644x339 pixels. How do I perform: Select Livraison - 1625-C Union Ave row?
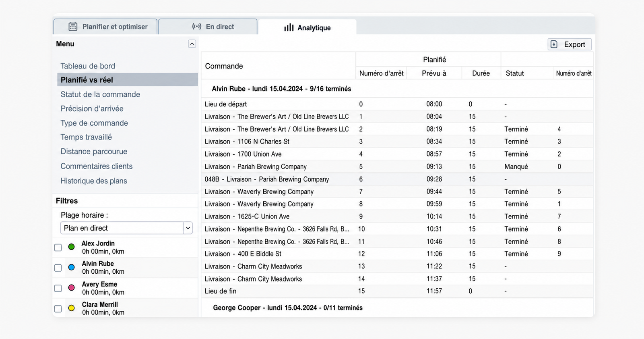(x=397, y=216)
